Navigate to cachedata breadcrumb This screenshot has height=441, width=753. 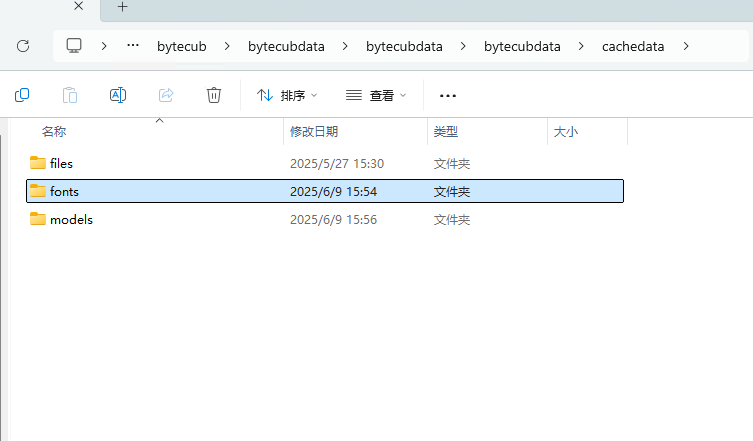(633, 47)
